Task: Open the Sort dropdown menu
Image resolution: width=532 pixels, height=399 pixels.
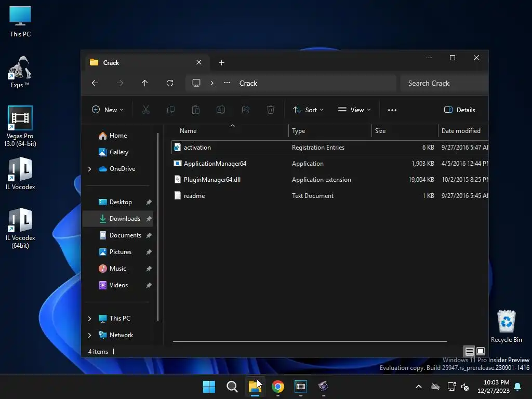Action: (x=308, y=110)
